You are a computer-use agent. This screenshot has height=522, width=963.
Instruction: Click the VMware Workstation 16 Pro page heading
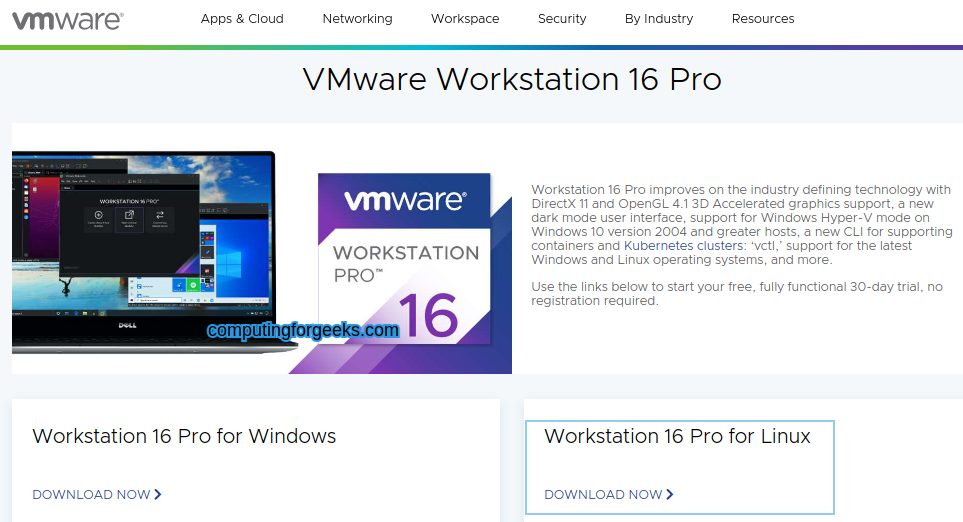(512, 79)
